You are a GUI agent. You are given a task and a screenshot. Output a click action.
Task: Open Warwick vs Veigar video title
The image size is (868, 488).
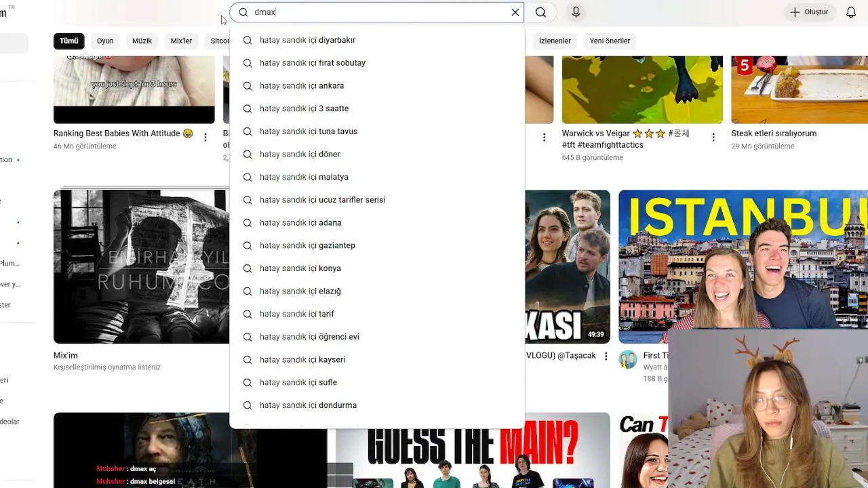point(625,139)
